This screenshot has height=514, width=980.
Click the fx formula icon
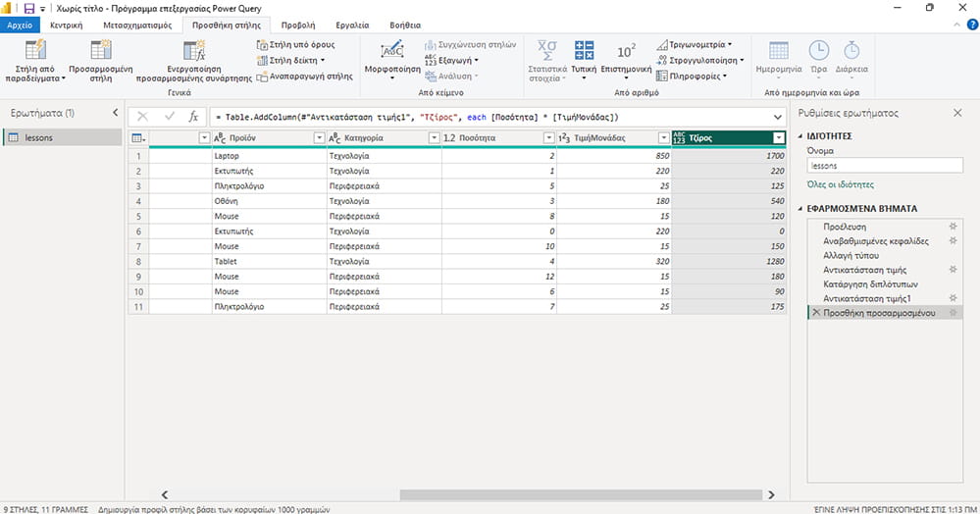(194, 117)
